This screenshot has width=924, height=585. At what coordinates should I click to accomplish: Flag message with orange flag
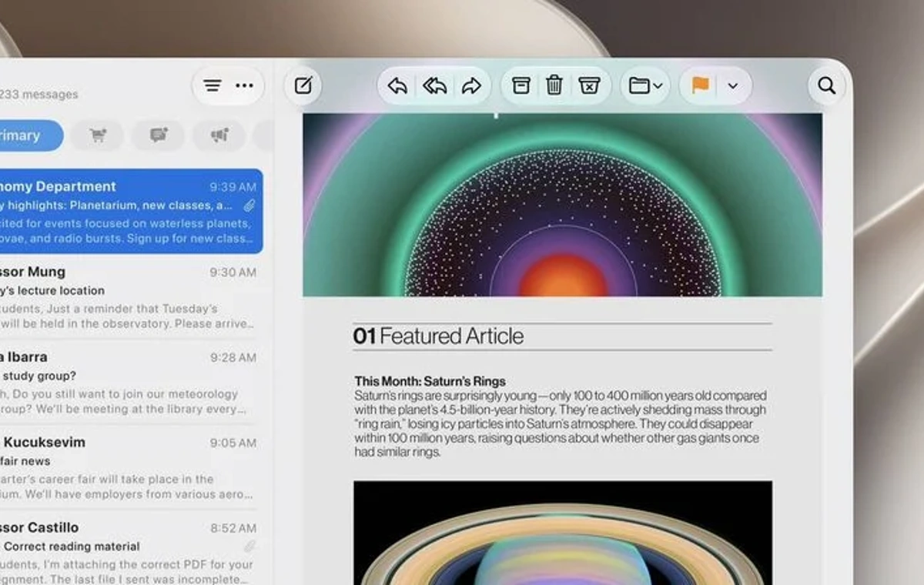[701, 85]
